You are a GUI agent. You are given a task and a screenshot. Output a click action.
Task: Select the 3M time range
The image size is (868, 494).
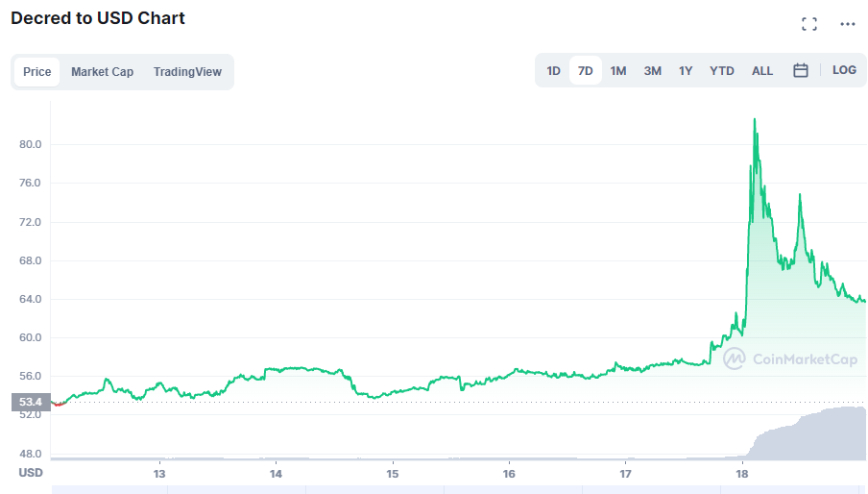tap(653, 71)
